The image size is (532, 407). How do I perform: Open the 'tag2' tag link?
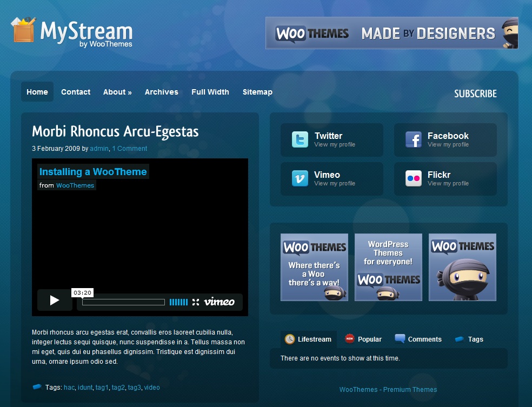(118, 388)
